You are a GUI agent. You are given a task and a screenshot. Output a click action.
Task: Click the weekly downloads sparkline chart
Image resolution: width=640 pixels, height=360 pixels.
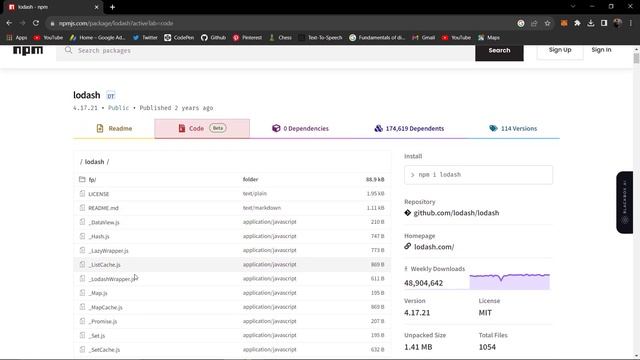coord(509,281)
